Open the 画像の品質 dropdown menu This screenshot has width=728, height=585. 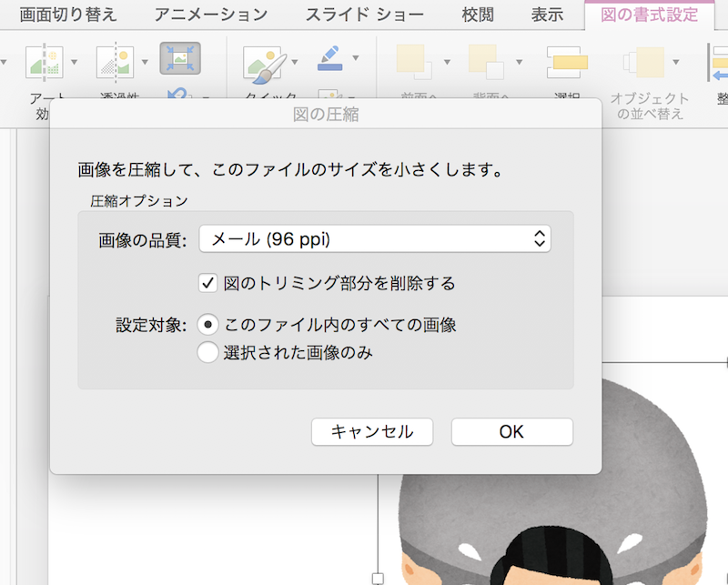coord(374,239)
